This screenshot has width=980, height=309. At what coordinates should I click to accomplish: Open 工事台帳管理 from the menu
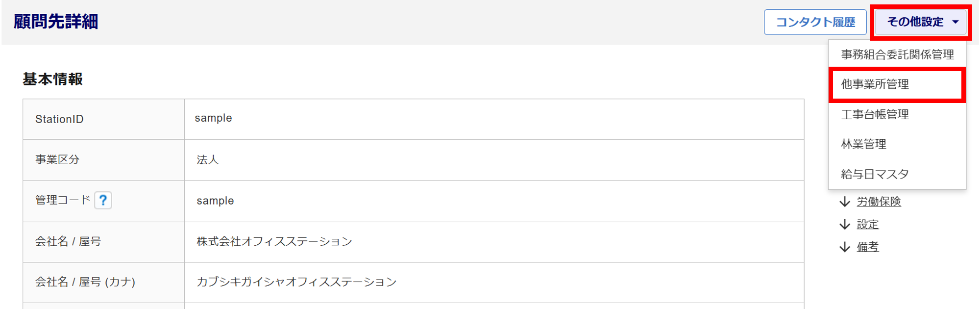[x=875, y=115]
